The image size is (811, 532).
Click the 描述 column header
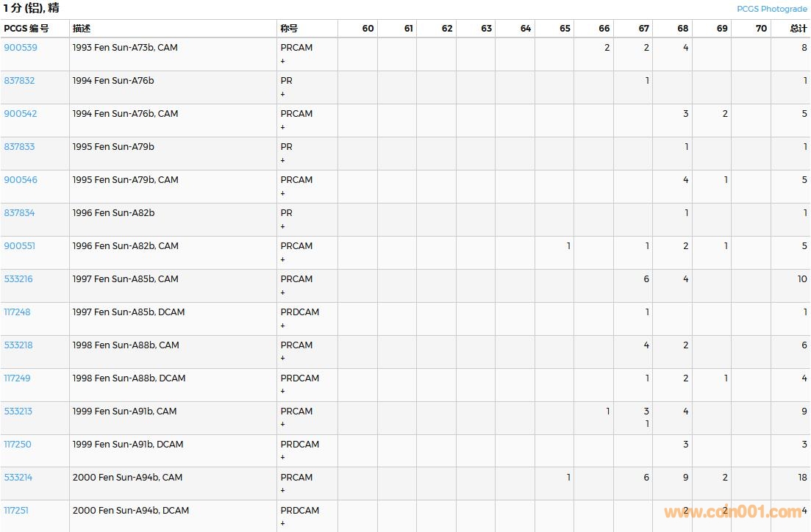[82, 29]
